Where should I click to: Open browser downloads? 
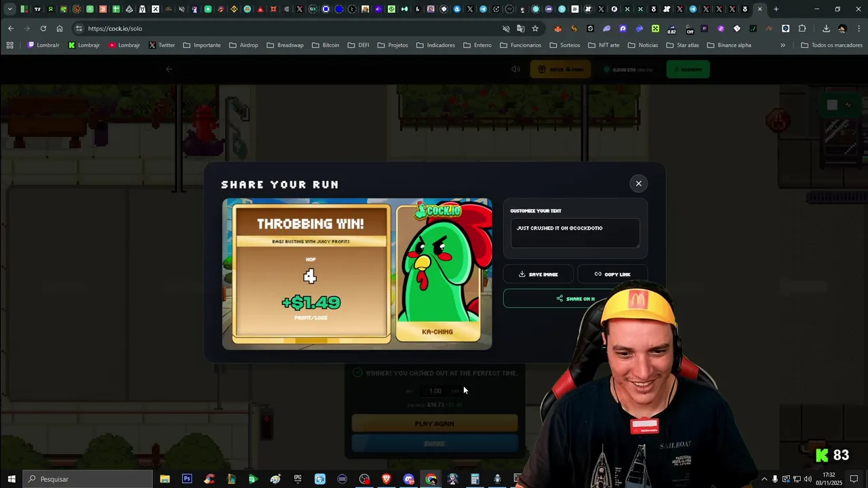point(826,28)
